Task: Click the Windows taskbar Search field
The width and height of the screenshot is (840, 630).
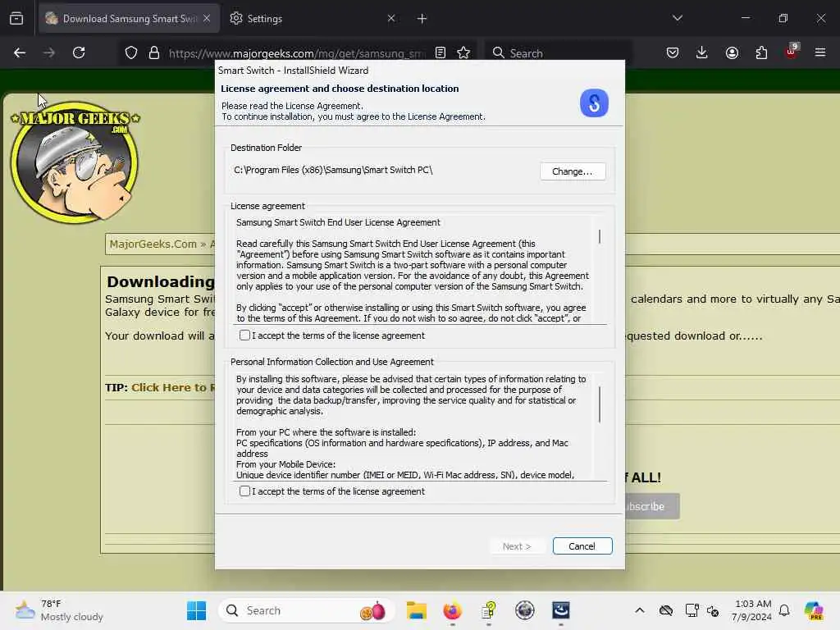Action: click(x=307, y=610)
